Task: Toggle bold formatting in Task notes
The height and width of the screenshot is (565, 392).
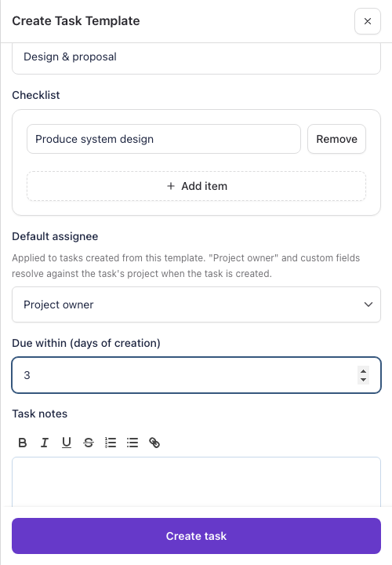Action: coord(22,443)
